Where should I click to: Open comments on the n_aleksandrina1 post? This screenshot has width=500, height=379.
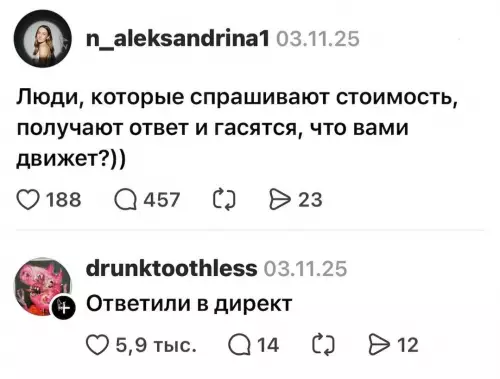point(125,200)
